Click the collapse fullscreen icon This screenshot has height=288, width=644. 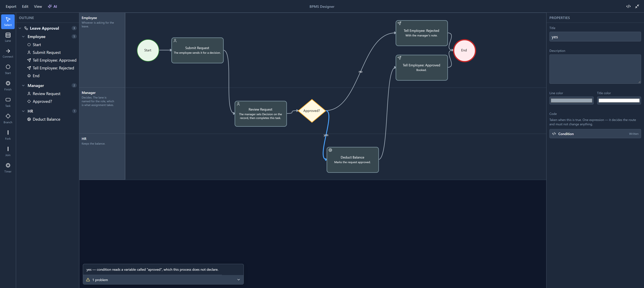tap(637, 6)
